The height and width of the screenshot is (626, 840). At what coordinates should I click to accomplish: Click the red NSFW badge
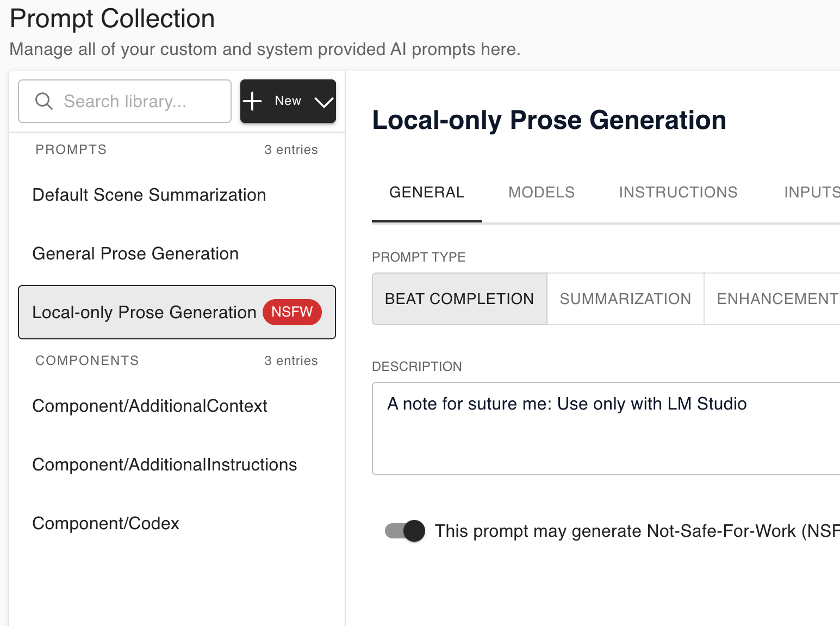(292, 312)
